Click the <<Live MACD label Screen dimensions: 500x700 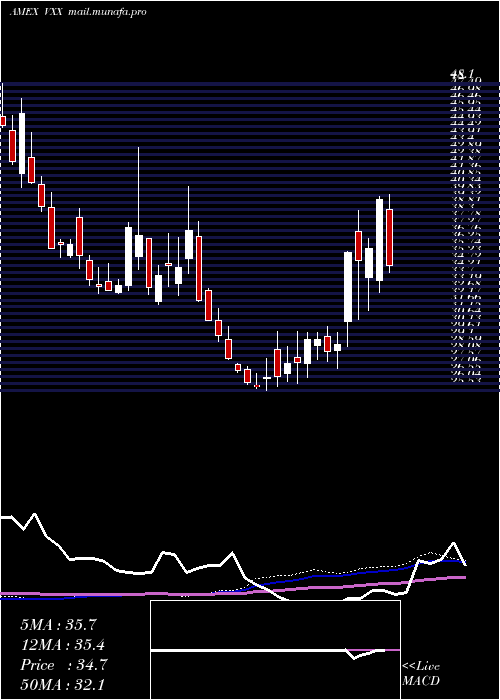421,674
